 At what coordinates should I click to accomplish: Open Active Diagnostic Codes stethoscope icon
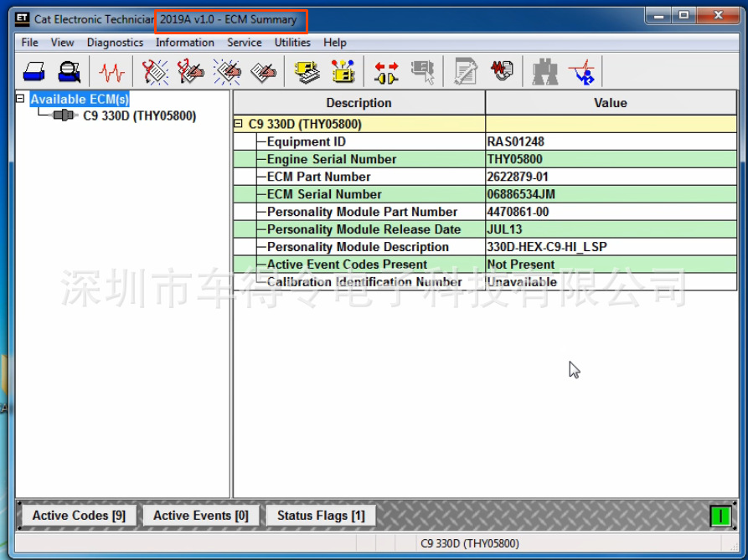(155, 72)
